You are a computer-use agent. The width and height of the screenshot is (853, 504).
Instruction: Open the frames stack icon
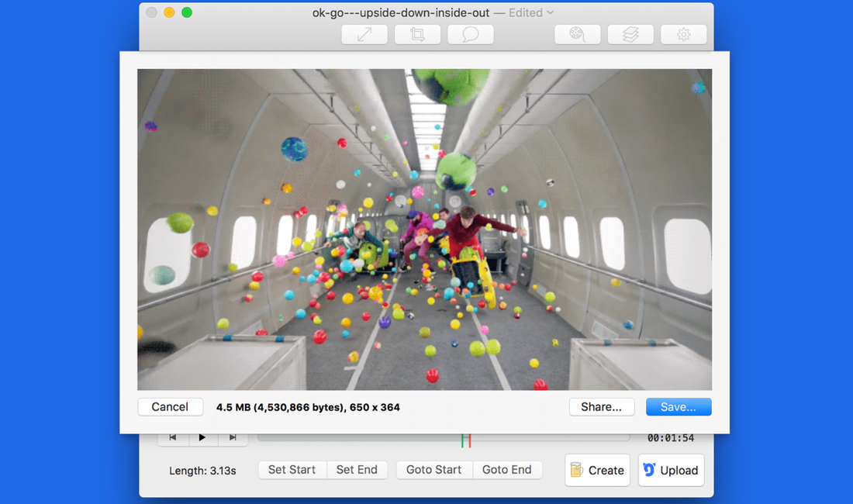pyautogui.click(x=630, y=34)
